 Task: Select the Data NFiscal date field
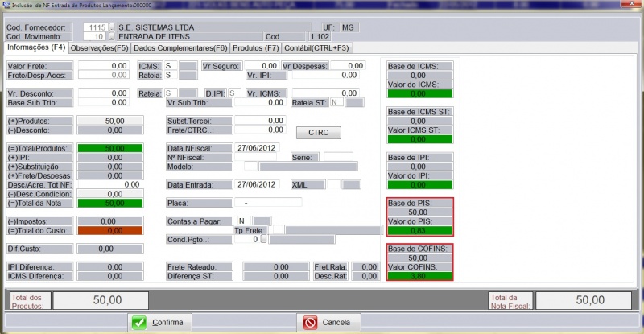(x=257, y=148)
